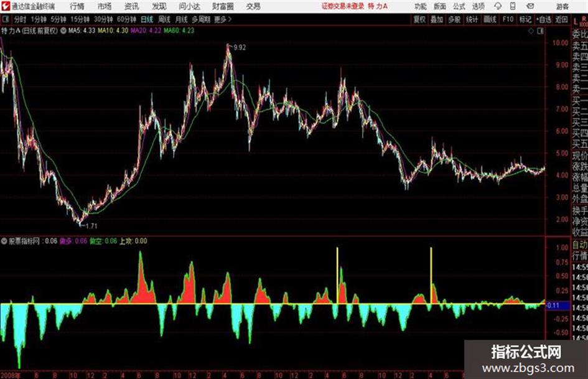Click the 标记 toolbar button

pos(525,19)
